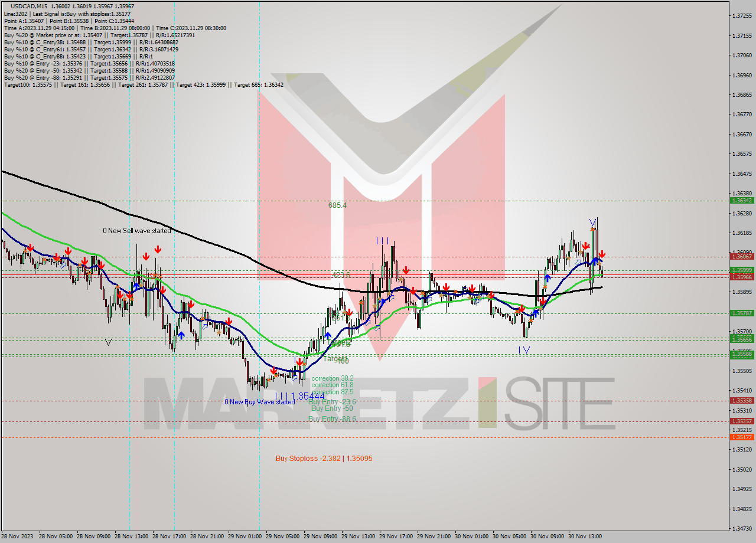The image size is (756, 543).
Task: Click the 423.6 Fibonacci target label
Action: (x=341, y=275)
